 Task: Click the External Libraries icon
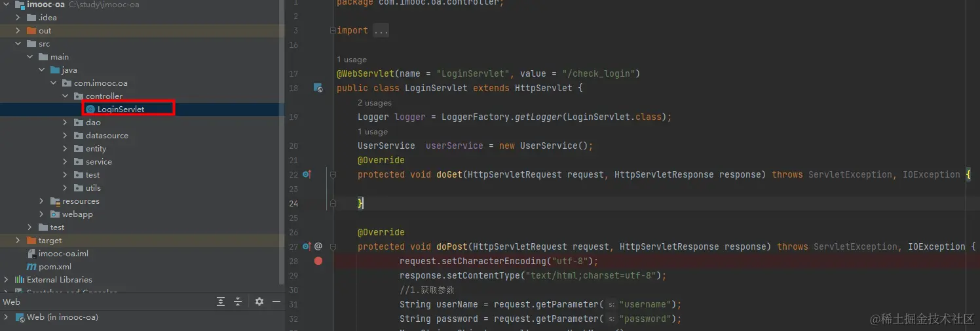coord(20,280)
